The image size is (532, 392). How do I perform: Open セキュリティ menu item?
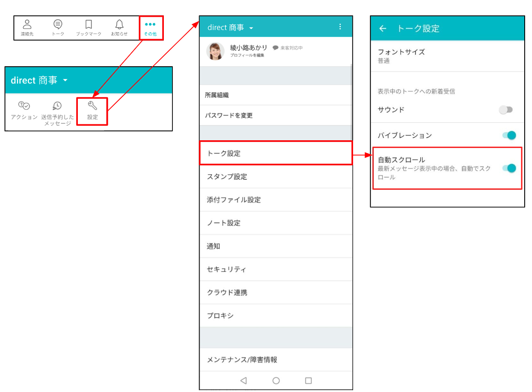[276, 269]
